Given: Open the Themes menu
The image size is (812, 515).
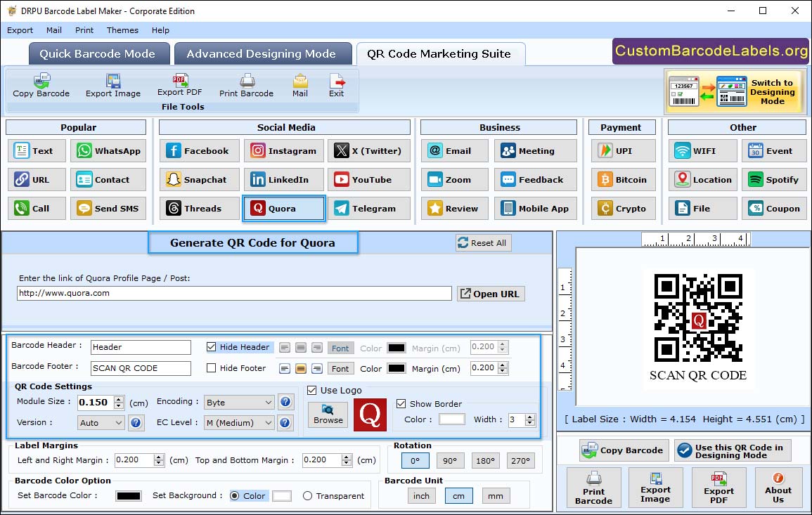Looking at the screenshot, I should click(x=122, y=30).
